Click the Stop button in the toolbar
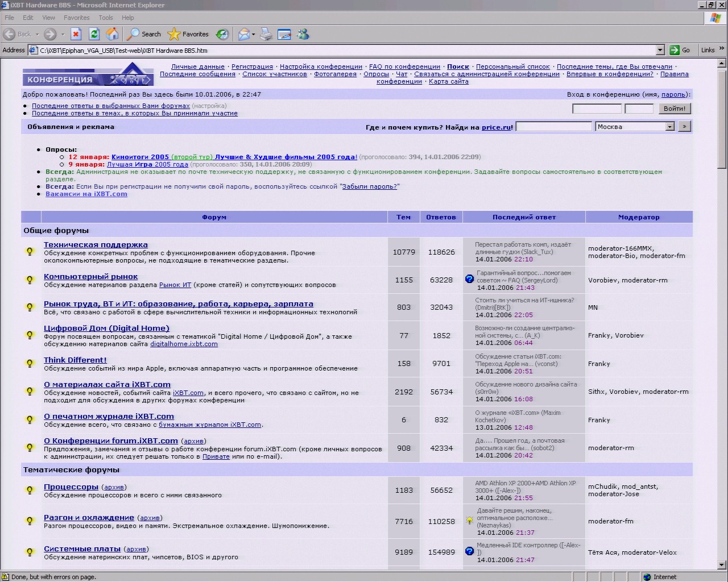 (x=76, y=34)
